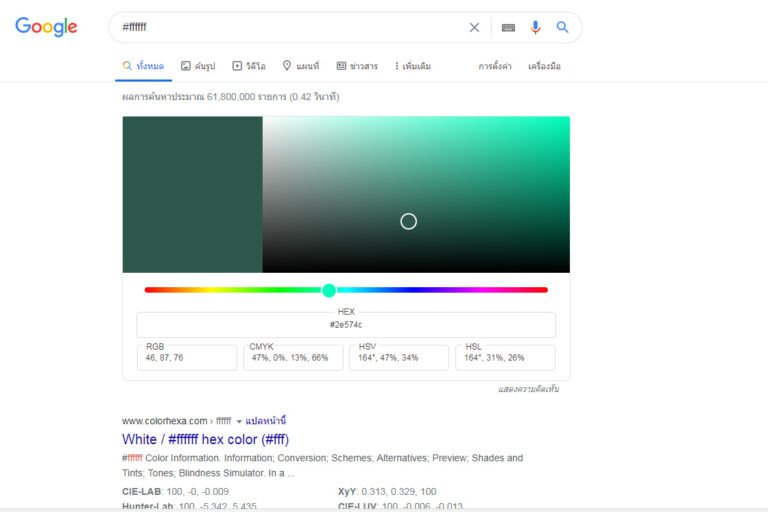Image resolution: width=768 pixels, height=512 pixels.
Task: Clear the search box with X icon
Action: pos(474,28)
